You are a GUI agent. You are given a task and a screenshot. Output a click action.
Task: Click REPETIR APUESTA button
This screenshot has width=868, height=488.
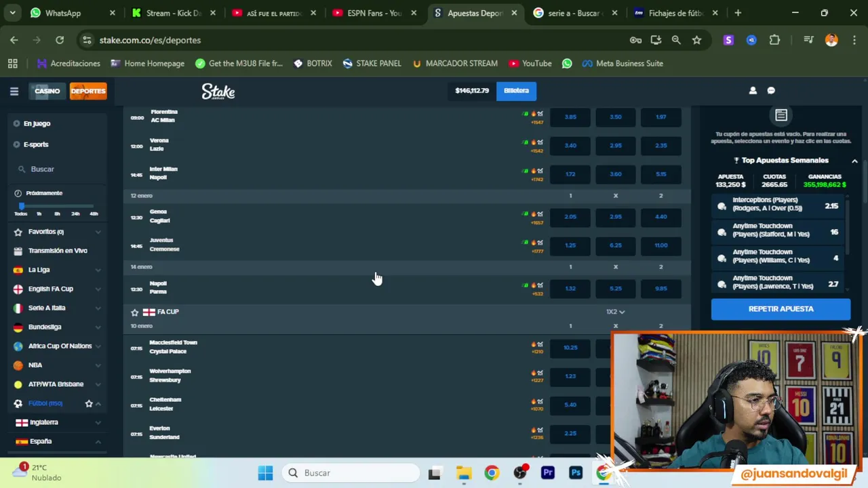click(781, 309)
